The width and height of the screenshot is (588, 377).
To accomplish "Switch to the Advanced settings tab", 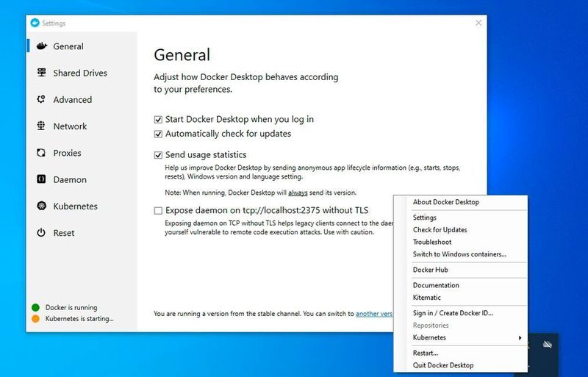I will point(72,99).
